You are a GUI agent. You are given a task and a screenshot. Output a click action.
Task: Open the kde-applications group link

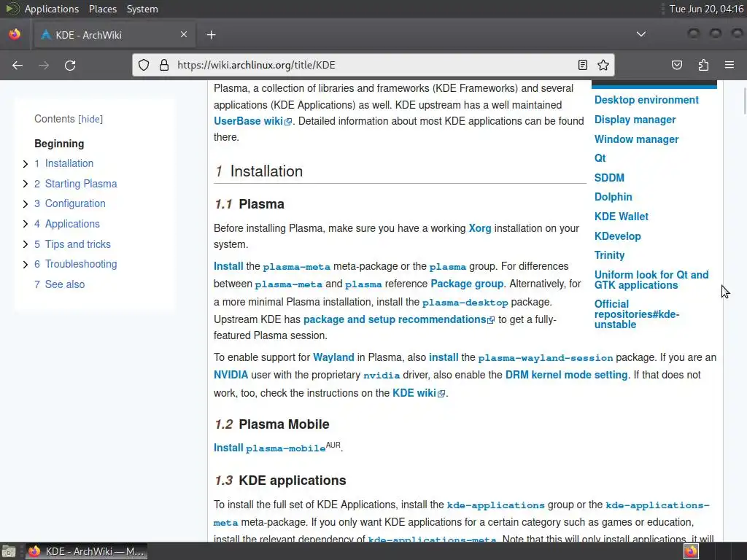pyautogui.click(x=495, y=505)
